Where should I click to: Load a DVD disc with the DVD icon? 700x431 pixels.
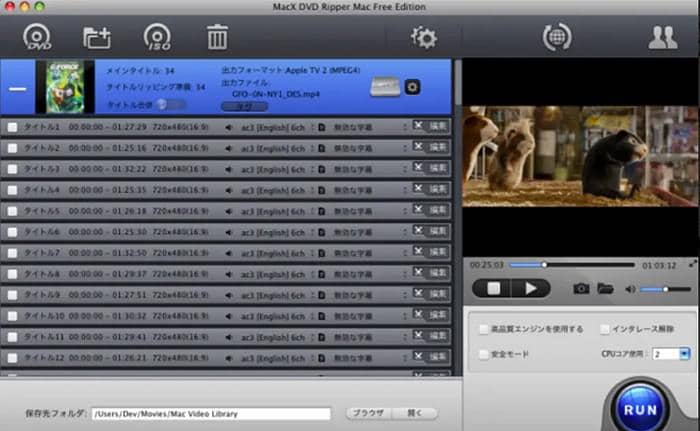pos(37,37)
